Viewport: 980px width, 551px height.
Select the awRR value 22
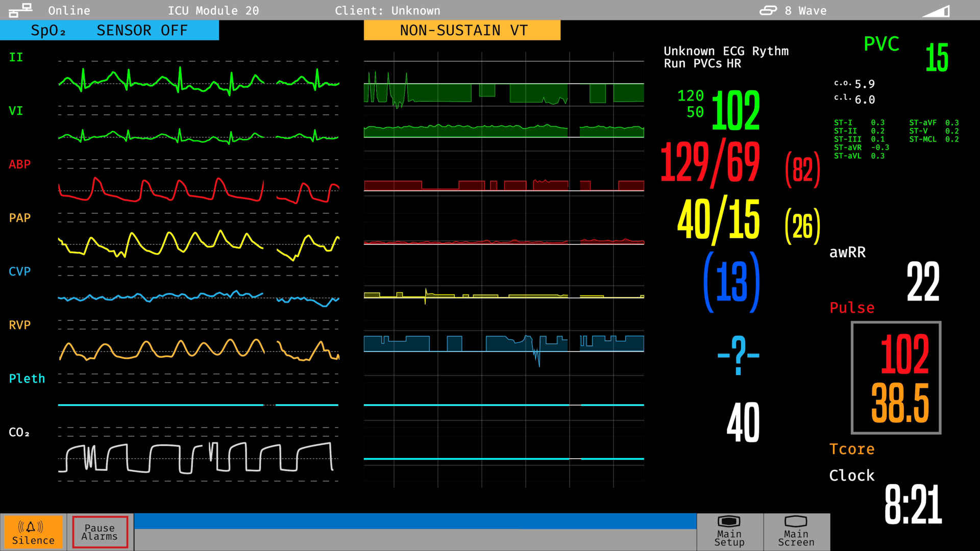(922, 282)
